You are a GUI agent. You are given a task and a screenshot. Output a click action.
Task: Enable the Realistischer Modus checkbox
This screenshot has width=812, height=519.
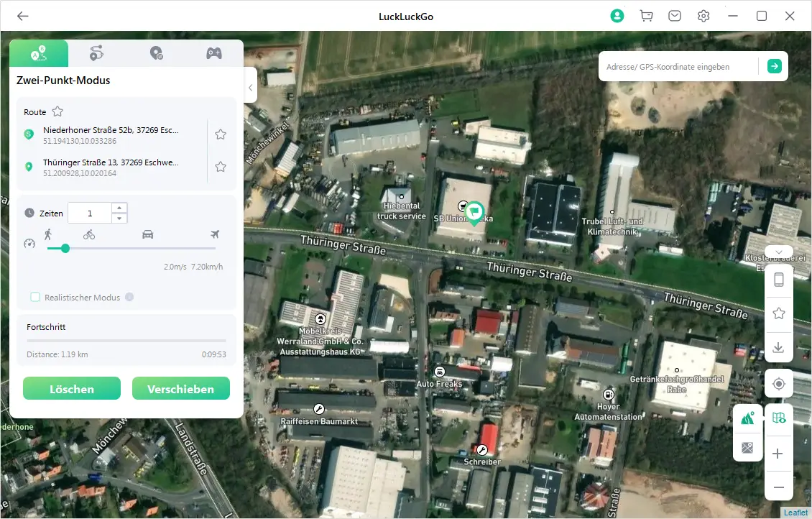tap(35, 297)
